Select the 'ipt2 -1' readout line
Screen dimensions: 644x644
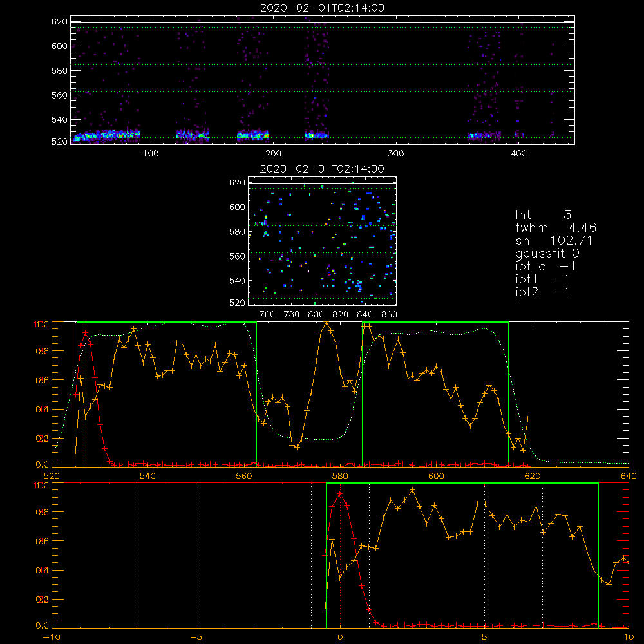pyautogui.click(x=542, y=292)
